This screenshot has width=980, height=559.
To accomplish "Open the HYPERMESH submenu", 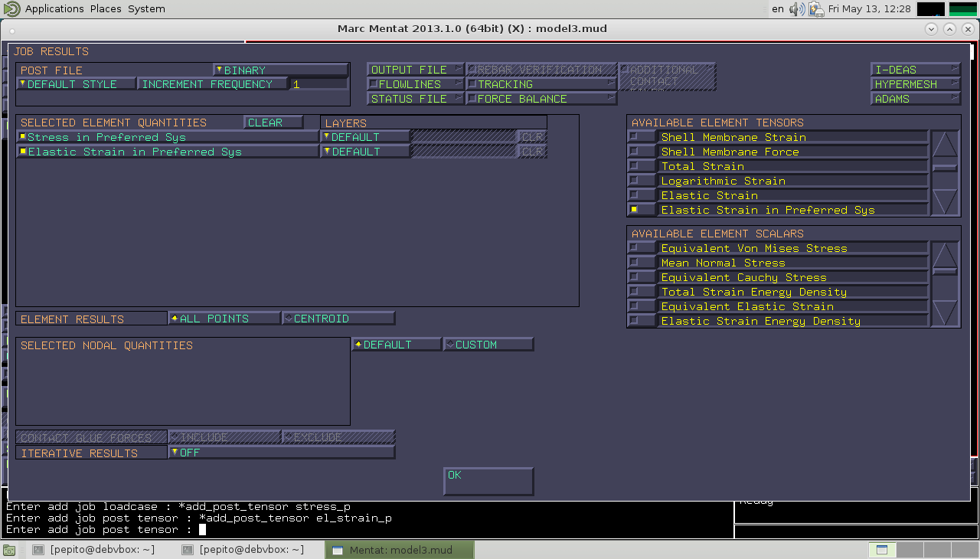I will (915, 84).
